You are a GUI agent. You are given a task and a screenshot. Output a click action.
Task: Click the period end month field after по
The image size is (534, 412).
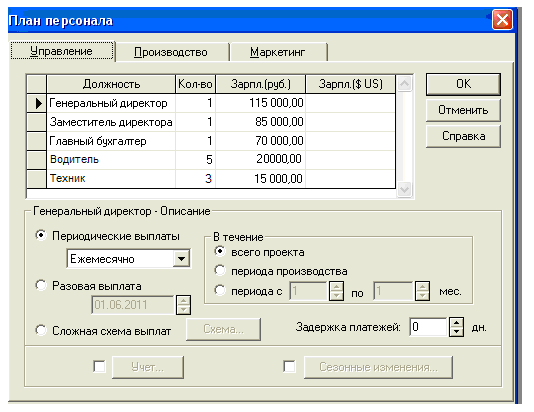pyautogui.click(x=393, y=291)
